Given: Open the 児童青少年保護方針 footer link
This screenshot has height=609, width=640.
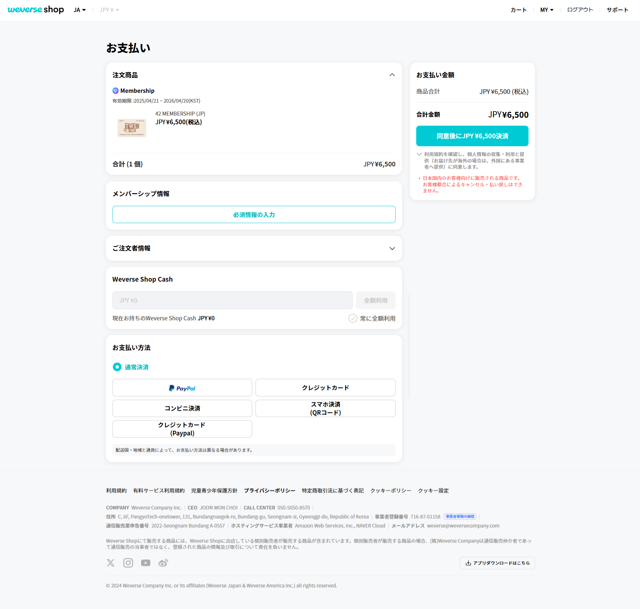Looking at the screenshot, I should click(x=214, y=491).
